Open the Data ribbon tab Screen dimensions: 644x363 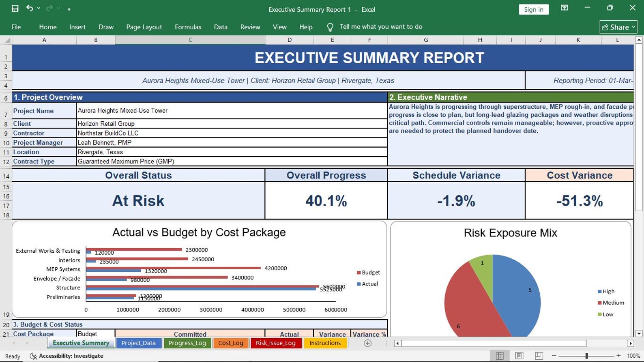click(x=221, y=27)
